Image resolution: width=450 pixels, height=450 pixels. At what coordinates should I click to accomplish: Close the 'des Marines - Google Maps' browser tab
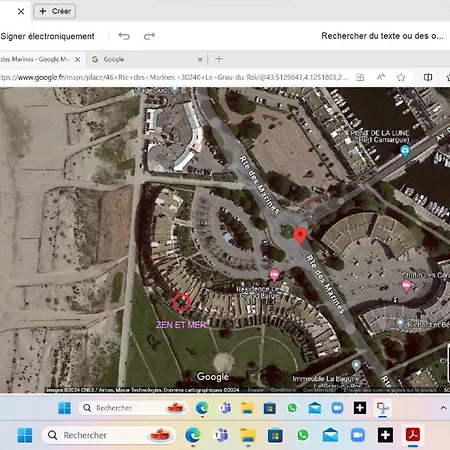tap(78, 59)
